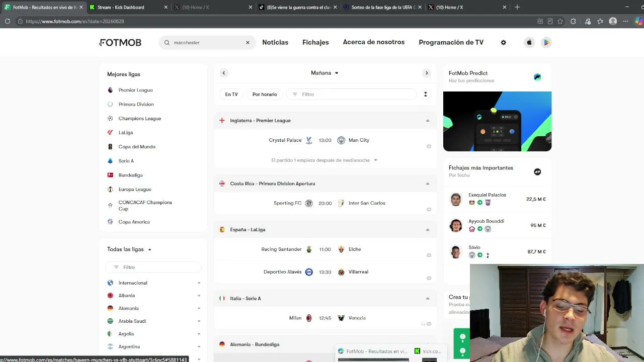Open Europa League from the sidebar
The image size is (644, 362).
135,190
